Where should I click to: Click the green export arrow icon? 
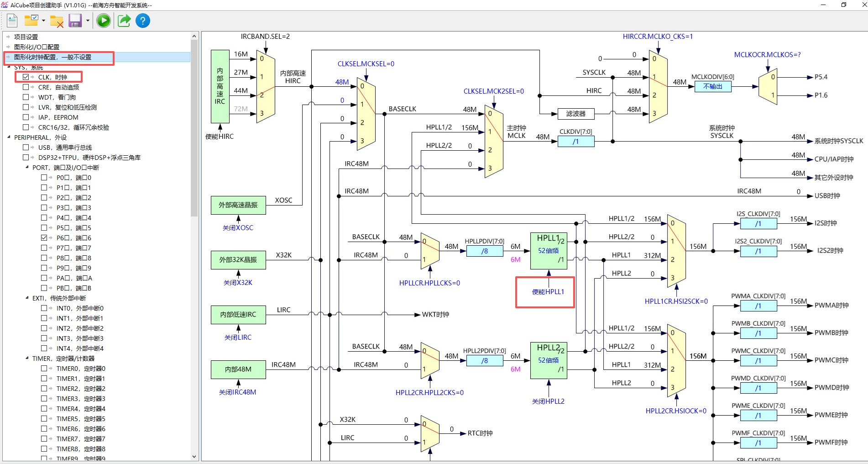tap(124, 21)
